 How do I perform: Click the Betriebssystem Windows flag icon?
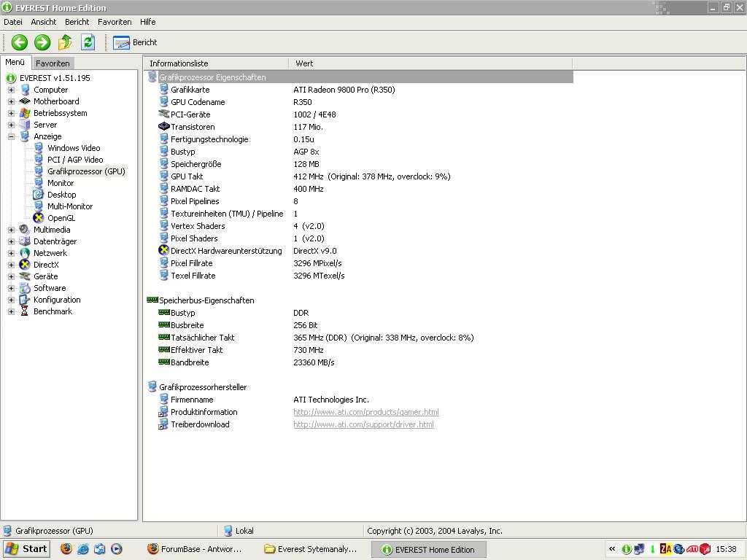click(x=25, y=113)
